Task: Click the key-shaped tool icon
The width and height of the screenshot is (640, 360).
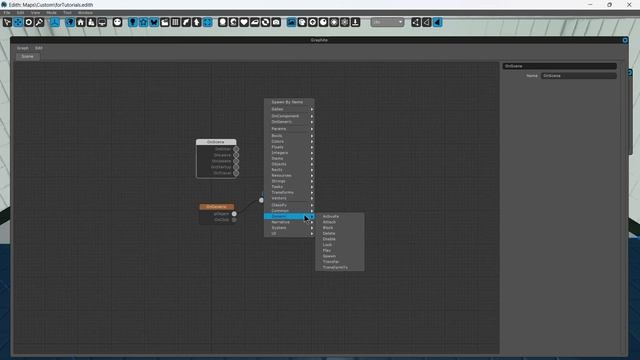Action: (x=39, y=22)
